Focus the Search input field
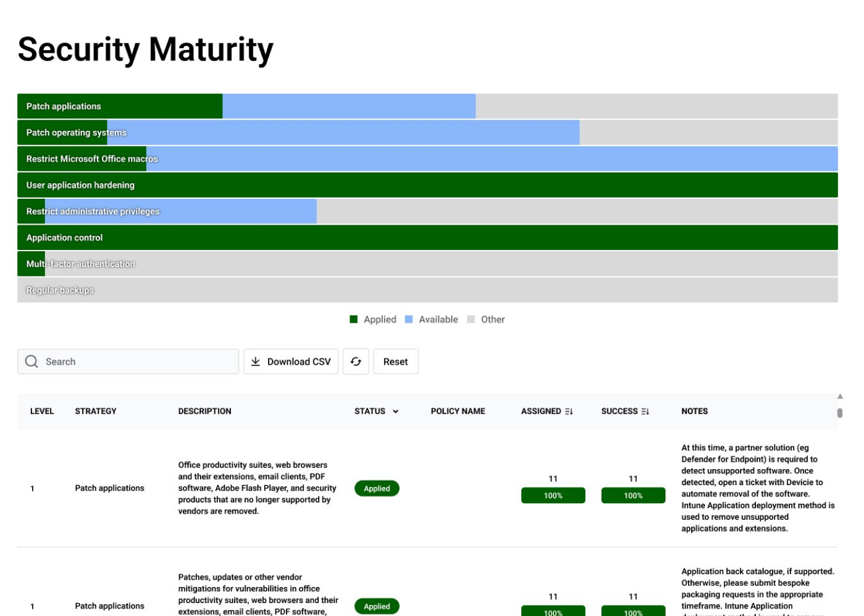The height and width of the screenshot is (616, 864). 128,362
